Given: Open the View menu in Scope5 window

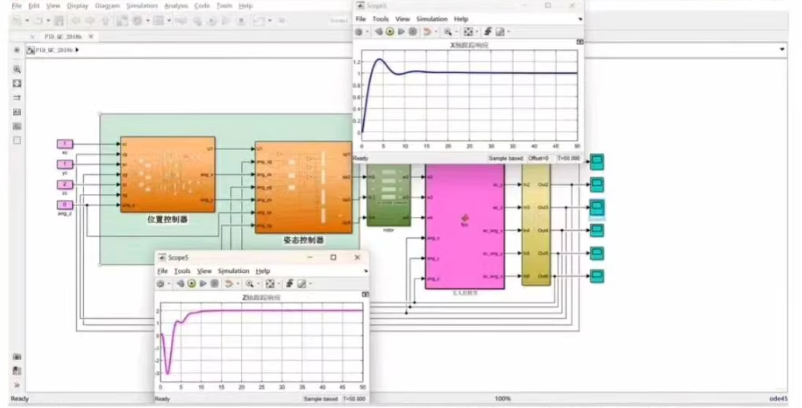Looking at the screenshot, I should tap(204, 271).
